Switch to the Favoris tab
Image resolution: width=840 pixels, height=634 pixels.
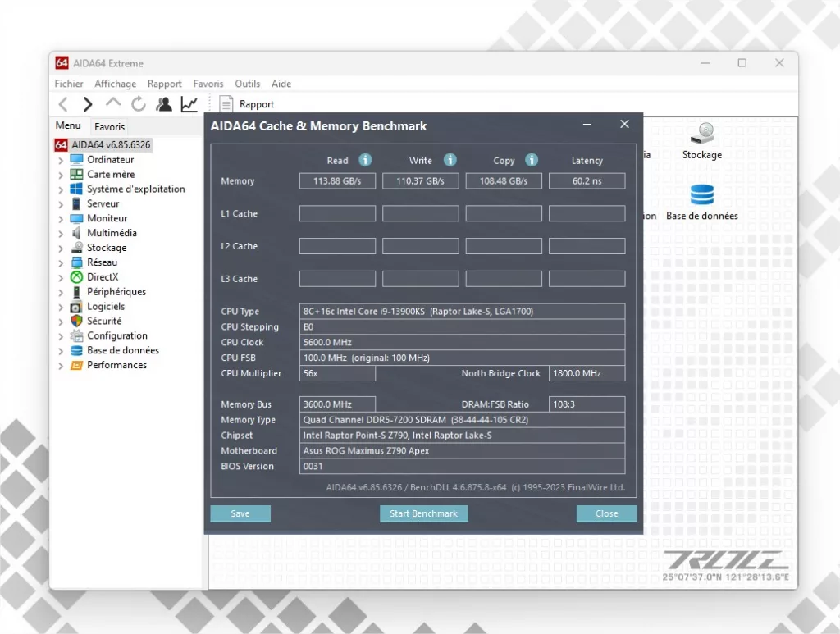pyautogui.click(x=109, y=127)
